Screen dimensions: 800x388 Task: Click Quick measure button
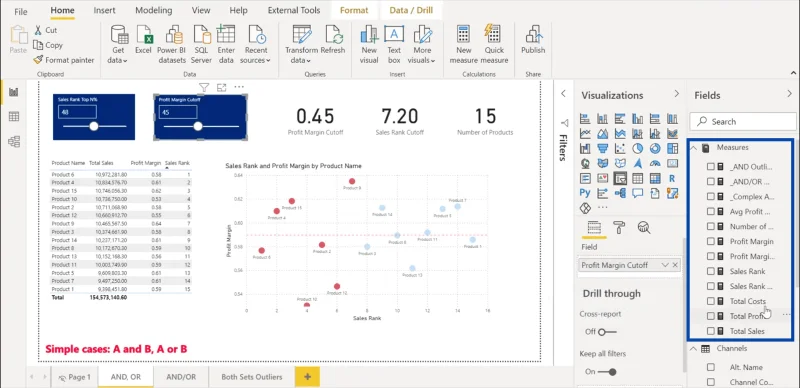point(494,45)
